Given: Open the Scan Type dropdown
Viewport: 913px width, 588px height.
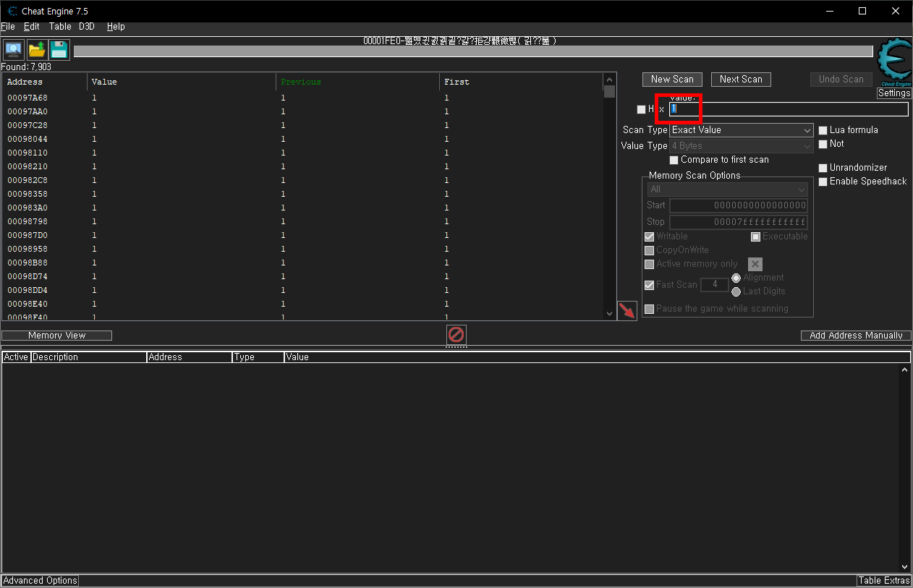Looking at the screenshot, I should [742, 130].
